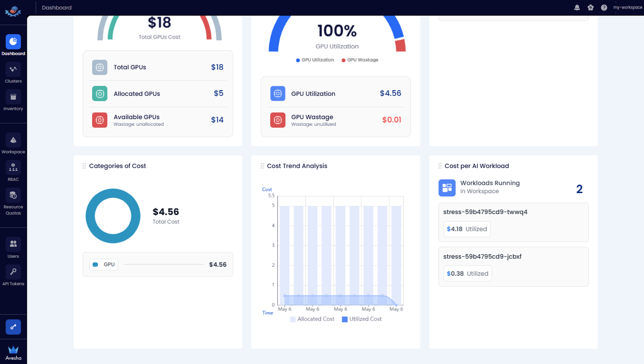Toggle the GPU Wastage legend entry

(360, 60)
